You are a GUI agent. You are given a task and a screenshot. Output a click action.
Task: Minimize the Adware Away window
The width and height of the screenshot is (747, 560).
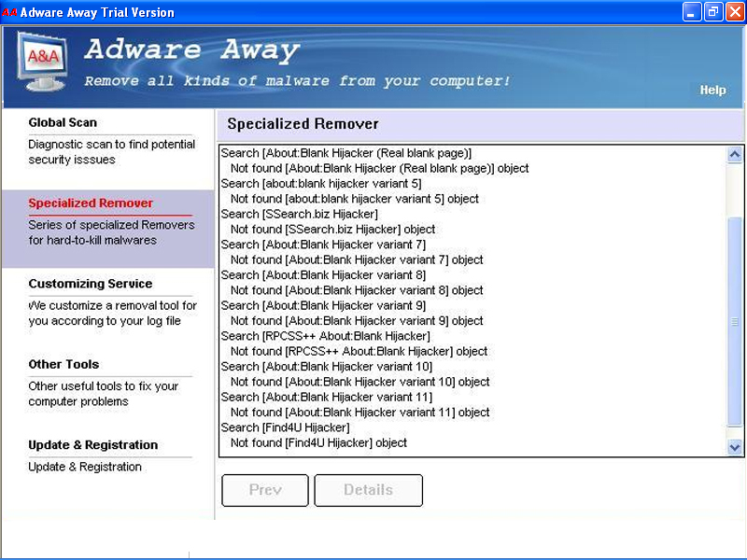coord(692,12)
